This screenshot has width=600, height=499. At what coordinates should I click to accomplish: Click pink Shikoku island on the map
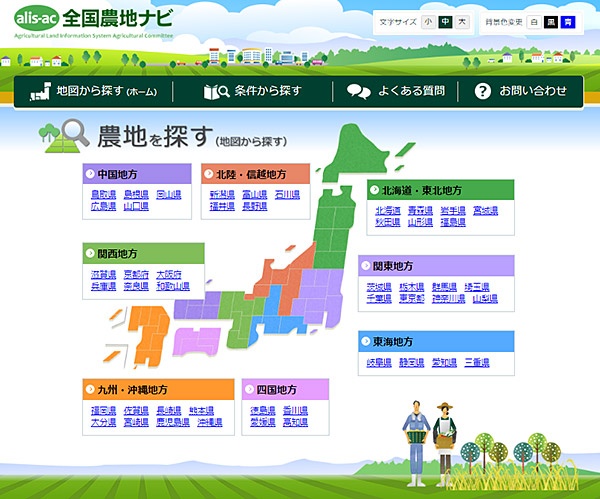(195, 341)
